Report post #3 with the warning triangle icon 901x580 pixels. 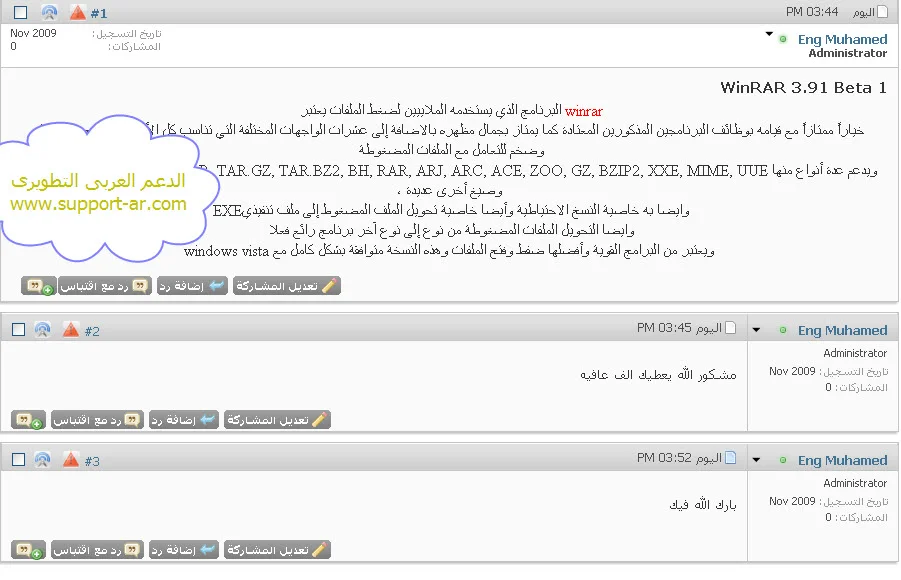(70, 460)
